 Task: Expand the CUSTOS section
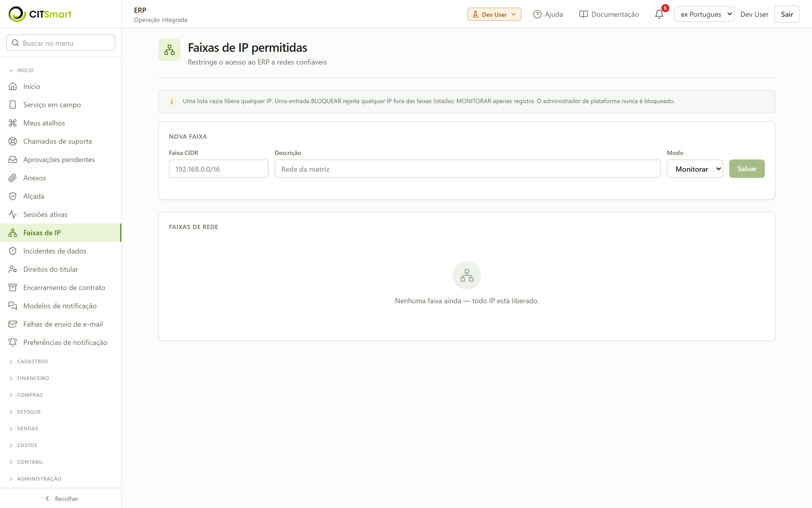[x=24, y=446]
